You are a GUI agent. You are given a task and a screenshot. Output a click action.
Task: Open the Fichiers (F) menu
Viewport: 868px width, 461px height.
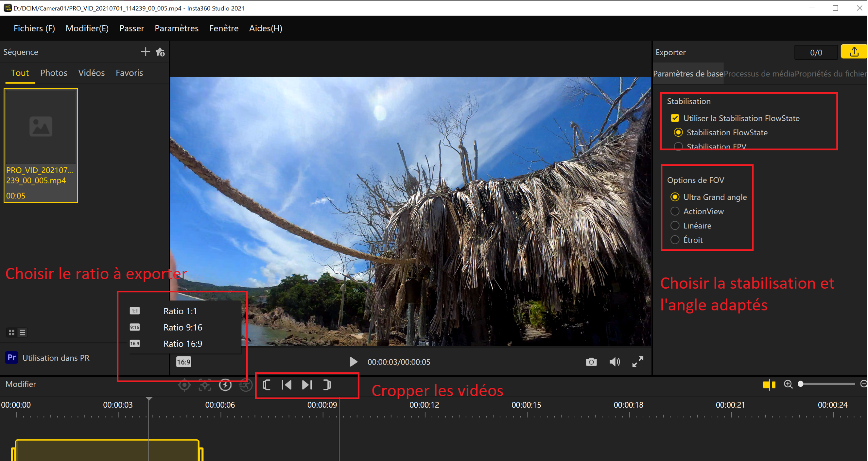(x=34, y=28)
